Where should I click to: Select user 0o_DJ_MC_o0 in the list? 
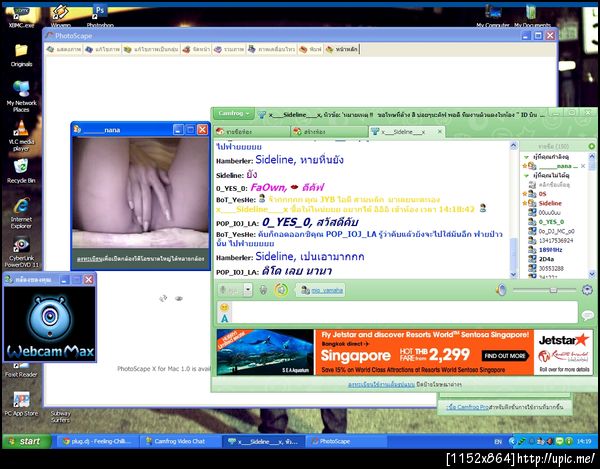click(558, 231)
